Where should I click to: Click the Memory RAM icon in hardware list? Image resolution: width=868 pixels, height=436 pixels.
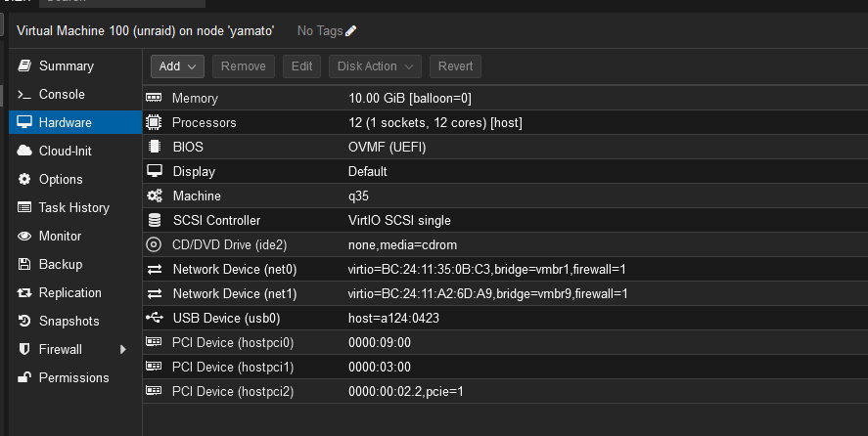154,98
